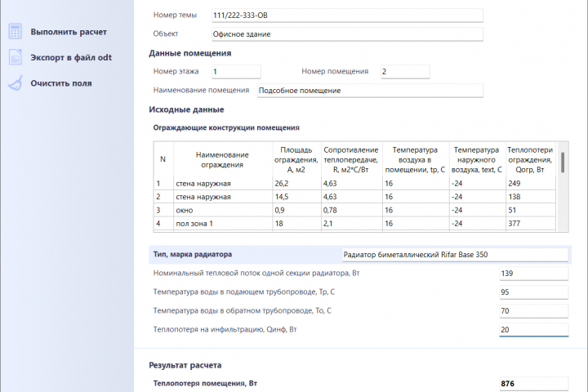
Task: Click the table's vertical scrollbar thumb
Action: pyautogui.click(x=563, y=162)
